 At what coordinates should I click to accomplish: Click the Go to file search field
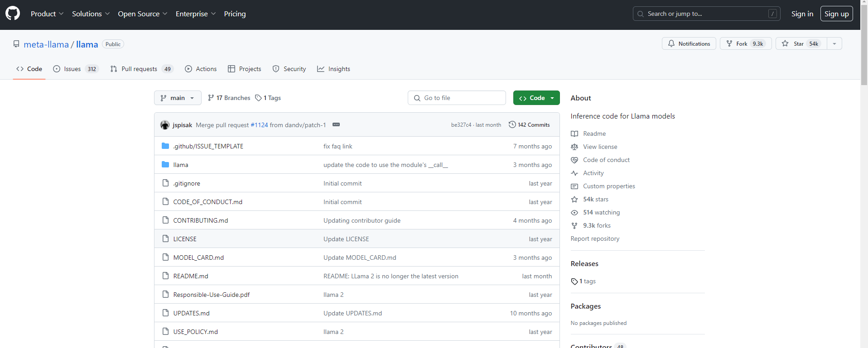tap(457, 98)
